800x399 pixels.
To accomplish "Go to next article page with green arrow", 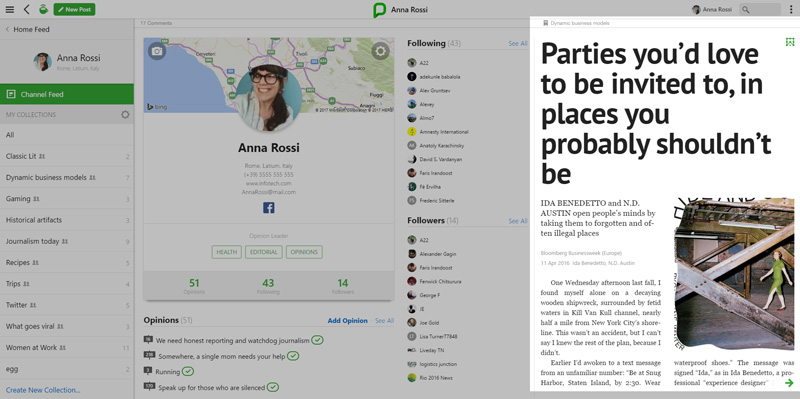I will point(789,383).
